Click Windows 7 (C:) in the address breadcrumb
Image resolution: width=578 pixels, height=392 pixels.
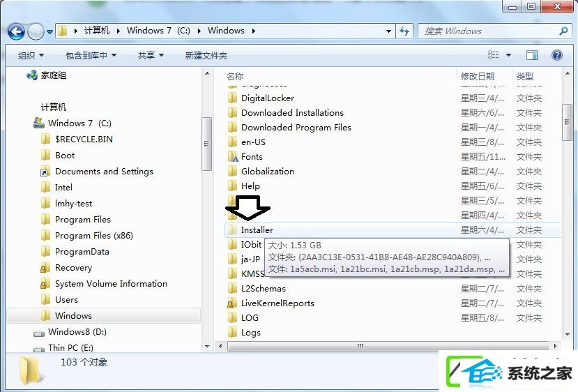[158, 31]
